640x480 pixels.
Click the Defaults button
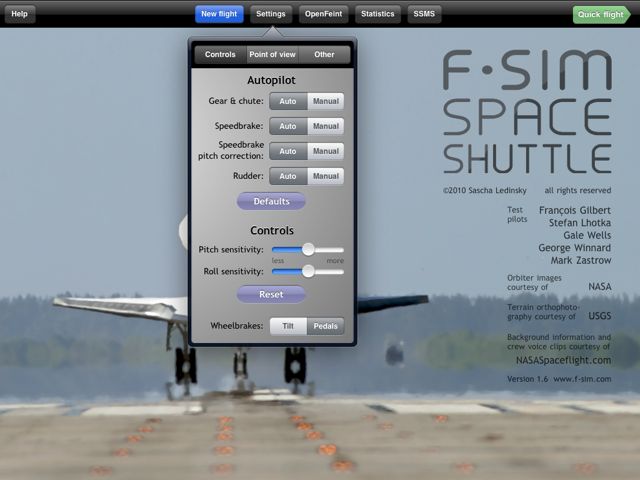(x=271, y=202)
